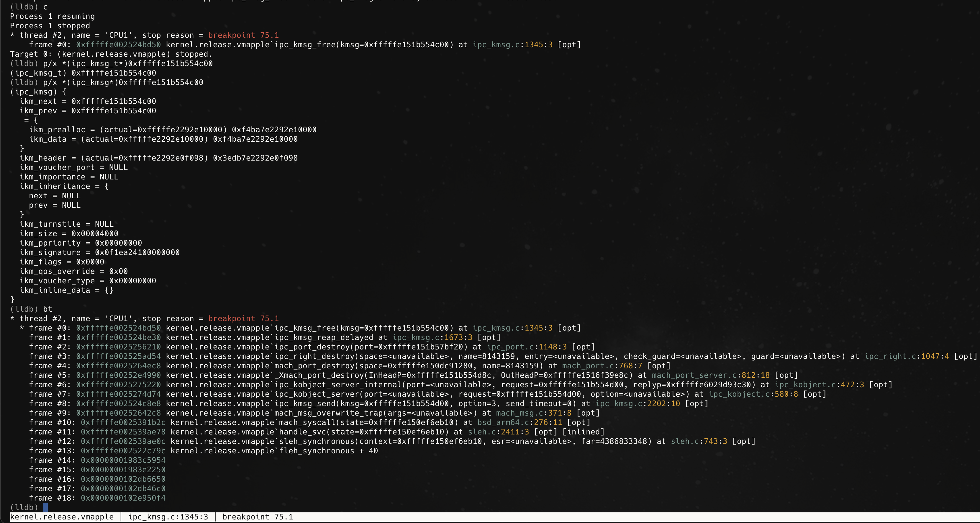Click ipc_right.c:1047:4 source reference in frame #3
The image size is (980, 523).
(907, 356)
